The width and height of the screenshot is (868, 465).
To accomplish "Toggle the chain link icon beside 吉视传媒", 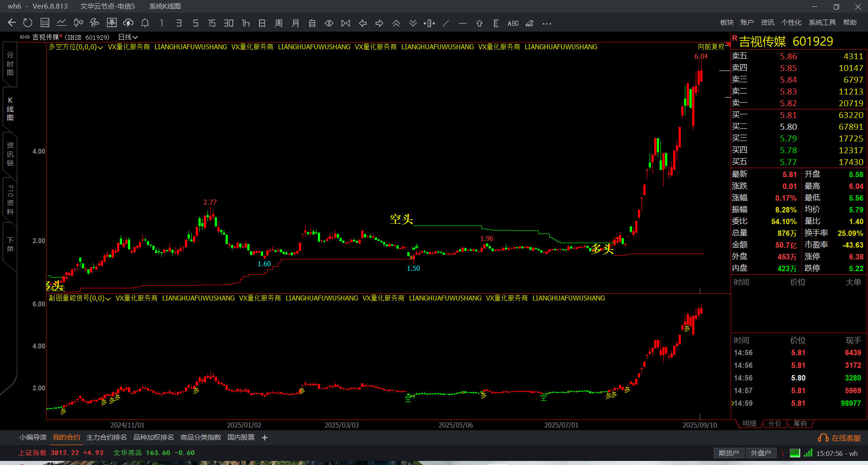I will (x=24, y=37).
